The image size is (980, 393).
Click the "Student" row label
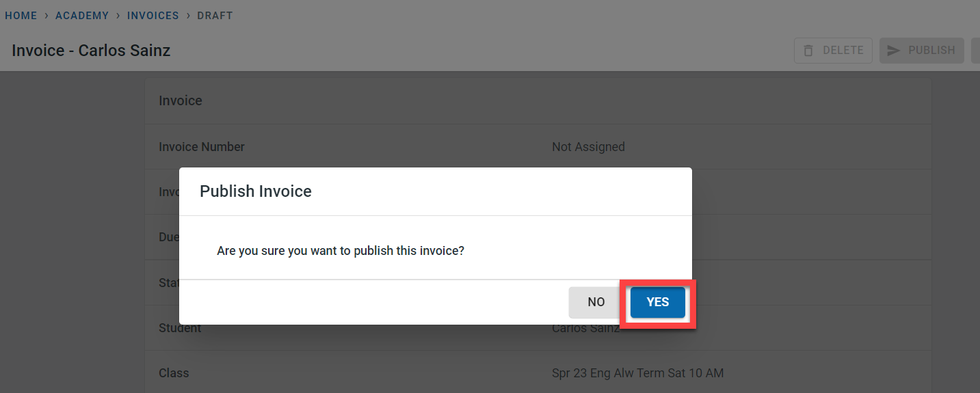pos(180,329)
